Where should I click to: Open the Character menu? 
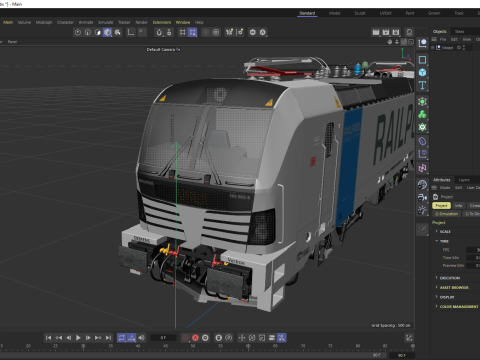click(x=65, y=22)
